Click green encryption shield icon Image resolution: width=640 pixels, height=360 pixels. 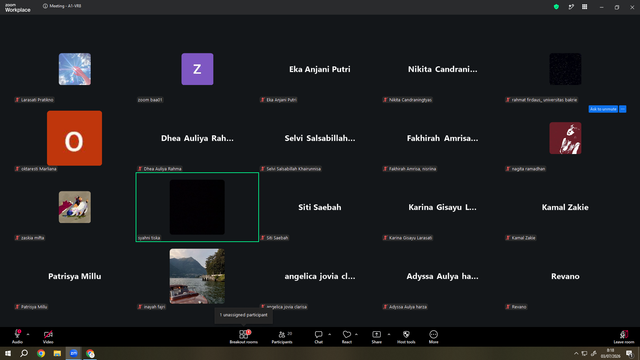coord(556,7)
